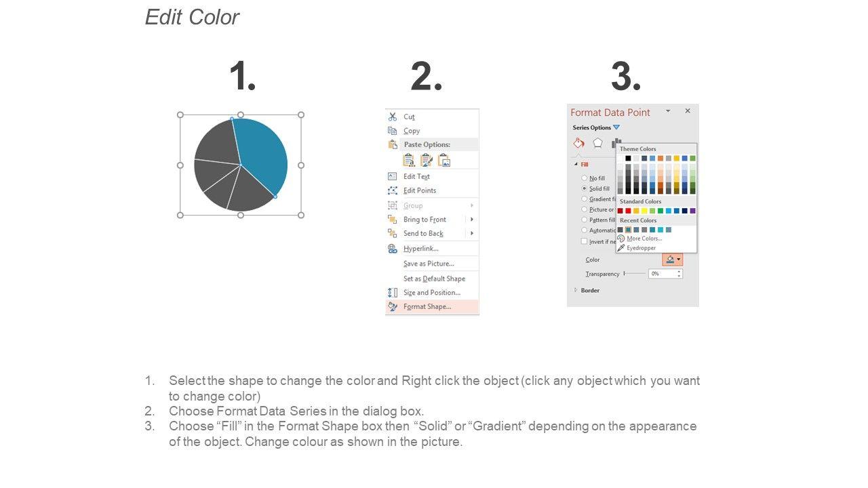Expand the Border section
The image size is (868, 488).
coord(576,290)
